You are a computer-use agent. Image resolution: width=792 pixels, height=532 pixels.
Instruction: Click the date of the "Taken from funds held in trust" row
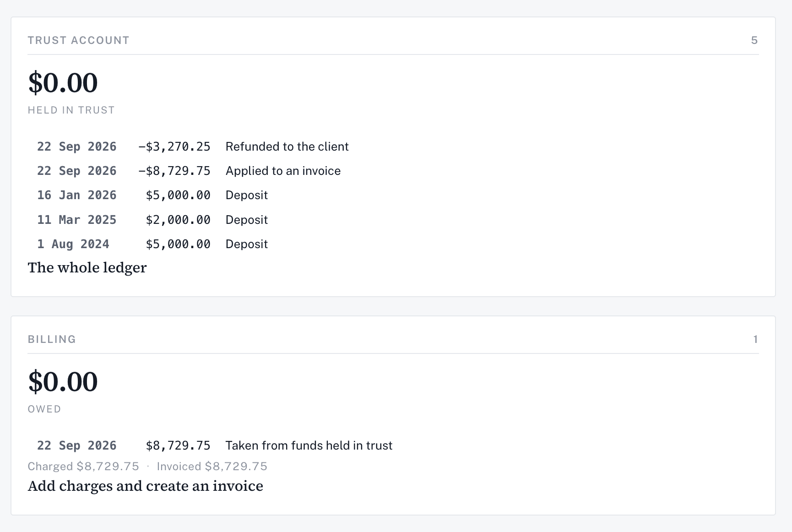(x=77, y=445)
